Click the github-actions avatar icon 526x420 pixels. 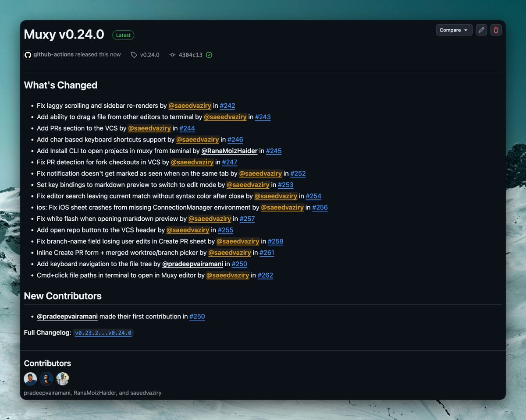[x=28, y=55]
